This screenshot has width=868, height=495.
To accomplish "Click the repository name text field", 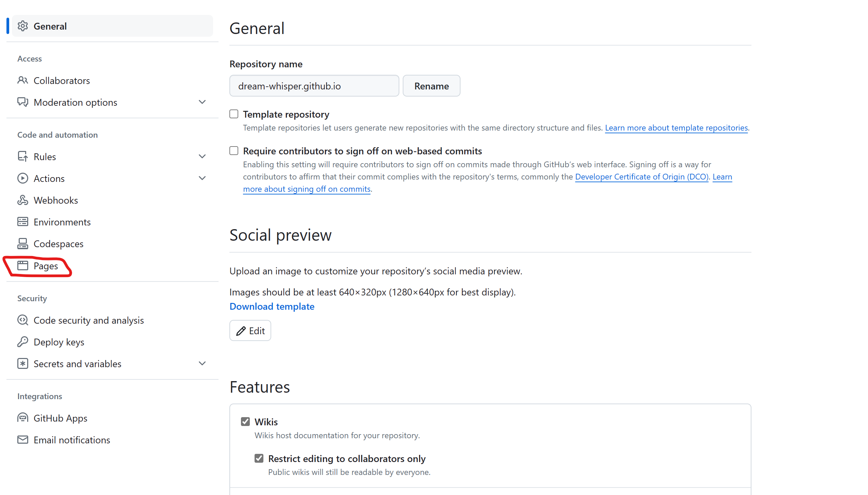I will click(314, 86).
